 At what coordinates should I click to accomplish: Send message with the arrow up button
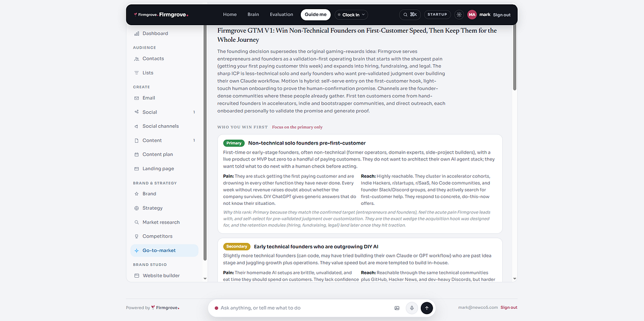[427, 308]
